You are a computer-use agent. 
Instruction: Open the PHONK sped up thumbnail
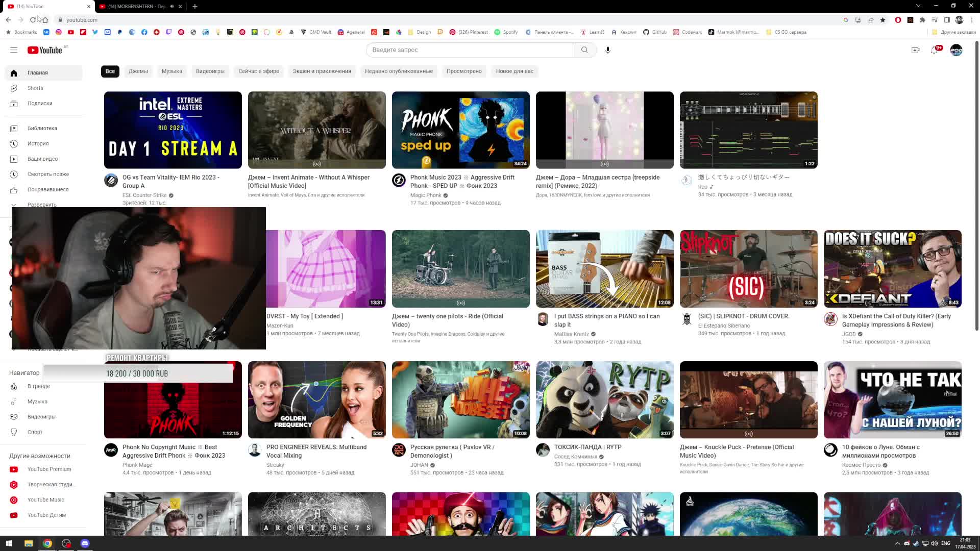(461, 130)
